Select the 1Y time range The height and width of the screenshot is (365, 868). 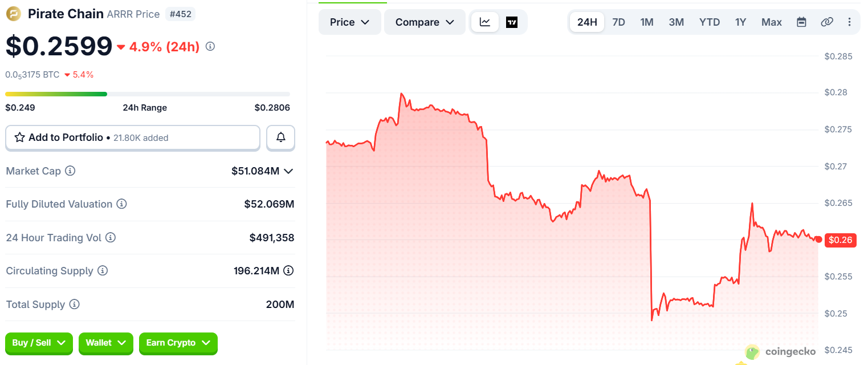(x=740, y=22)
